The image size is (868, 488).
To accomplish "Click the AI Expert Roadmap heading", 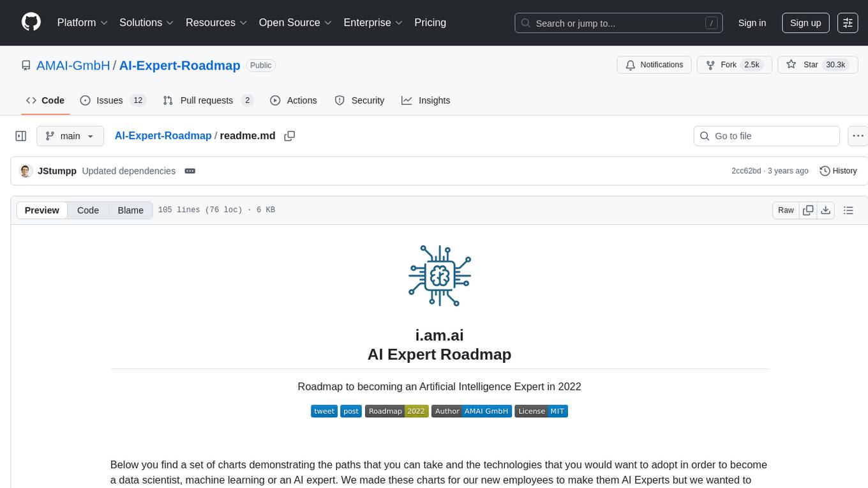I will pos(439,354).
